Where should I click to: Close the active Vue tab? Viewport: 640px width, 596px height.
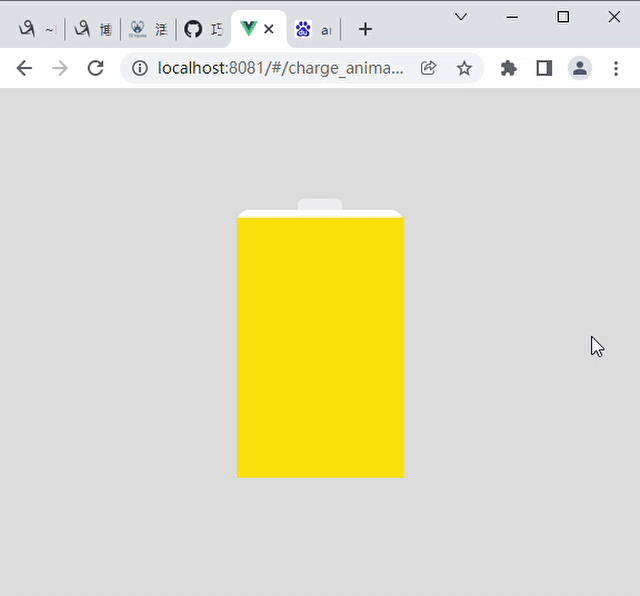(x=269, y=29)
